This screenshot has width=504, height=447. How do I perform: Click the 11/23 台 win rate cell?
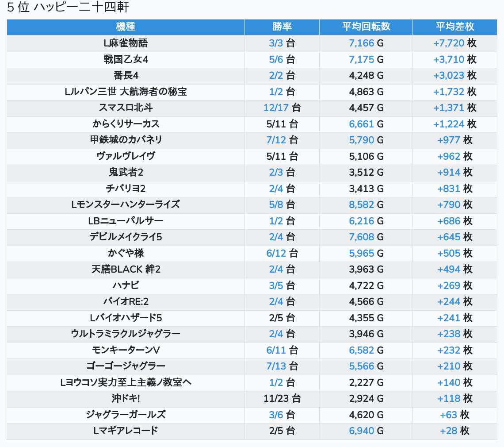[x=282, y=399]
